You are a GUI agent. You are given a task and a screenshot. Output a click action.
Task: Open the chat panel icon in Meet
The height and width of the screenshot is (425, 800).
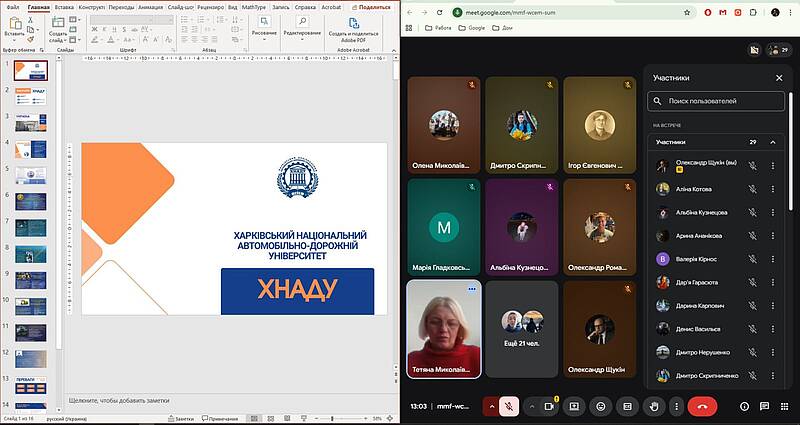(764, 406)
